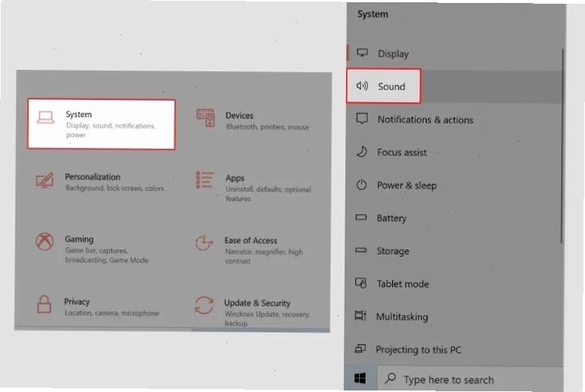Image resolution: width=585 pixels, height=392 pixels.
Task: Go to Notifications & actions
Action: (x=454, y=119)
